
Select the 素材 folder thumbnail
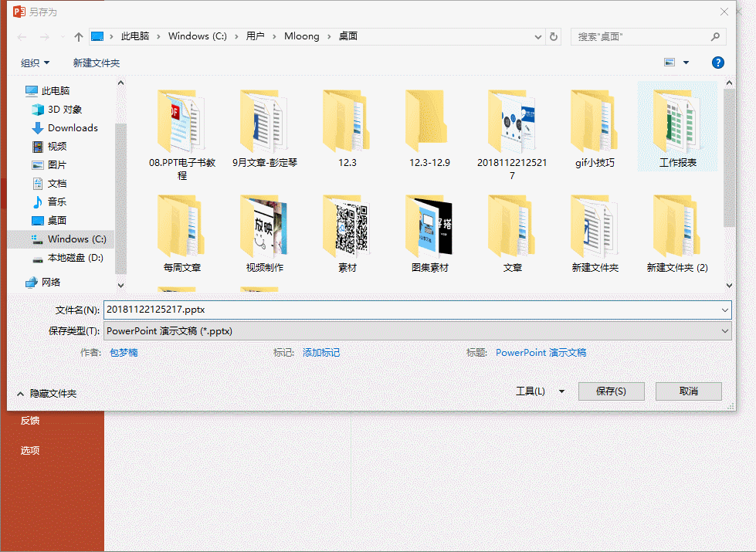pyautogui.click(x=346, y=228)
